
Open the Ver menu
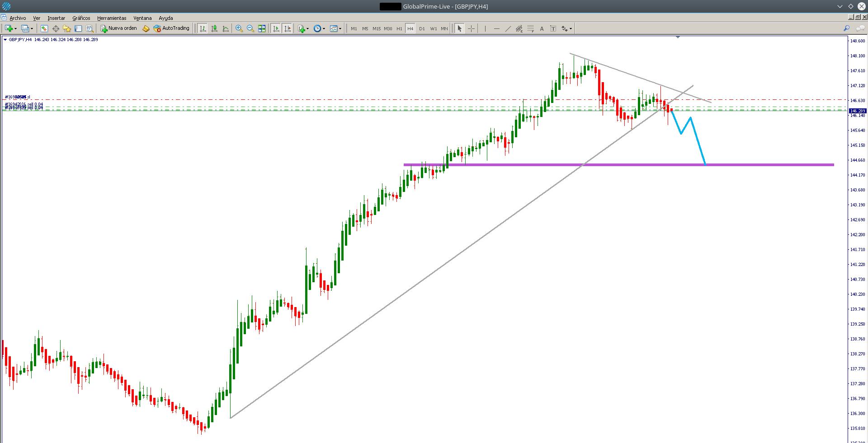click(x=37, y=18)
